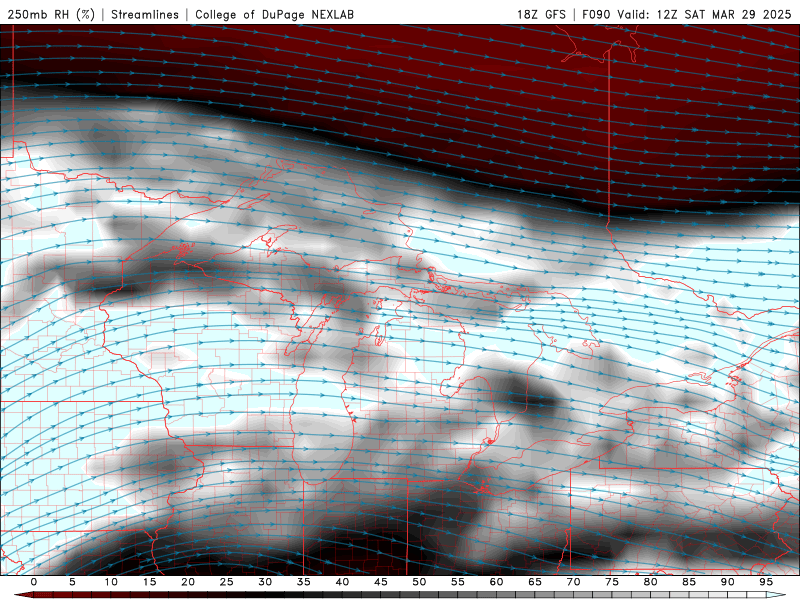Click the "80" label on the color scale
The height and width of the screenshot is (600, 800).
[x=650, y=582]
